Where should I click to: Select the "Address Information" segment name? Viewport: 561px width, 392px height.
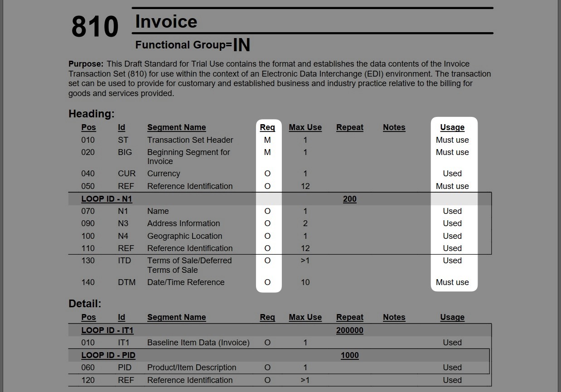184,223
